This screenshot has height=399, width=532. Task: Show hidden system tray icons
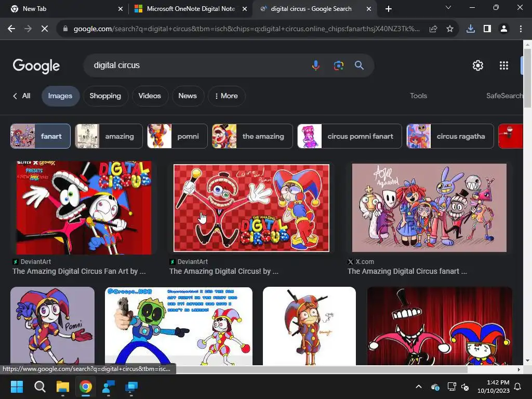[419, 387]
